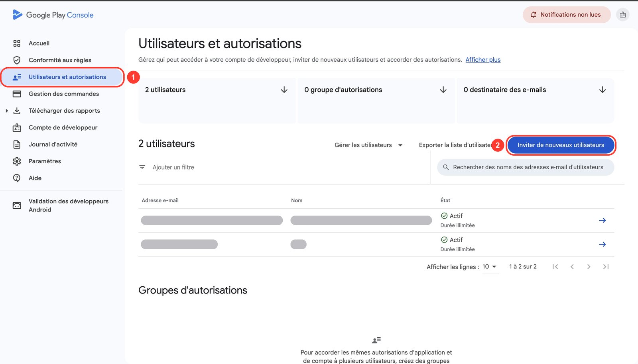Click the Nom column header

297,200
